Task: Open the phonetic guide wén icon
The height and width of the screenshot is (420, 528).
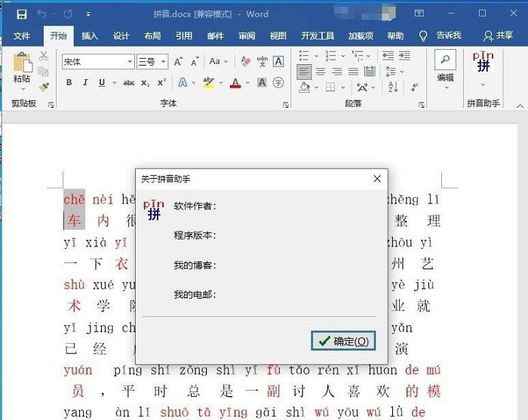Action: tap(262, 62)
